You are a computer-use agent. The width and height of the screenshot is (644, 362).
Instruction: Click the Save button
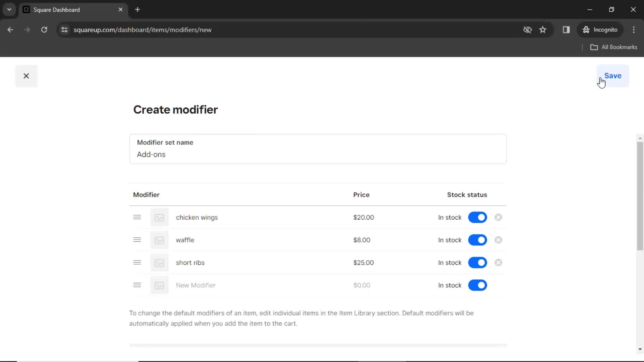pos(612,76)
